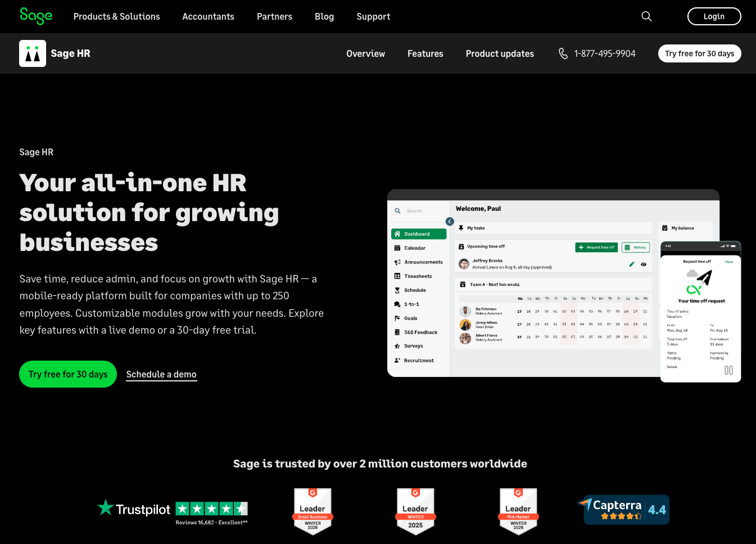Click Welcome, Paul heading in preview
Image resolution: width=756 pixels, height=544 pixels.
(478, 209)
